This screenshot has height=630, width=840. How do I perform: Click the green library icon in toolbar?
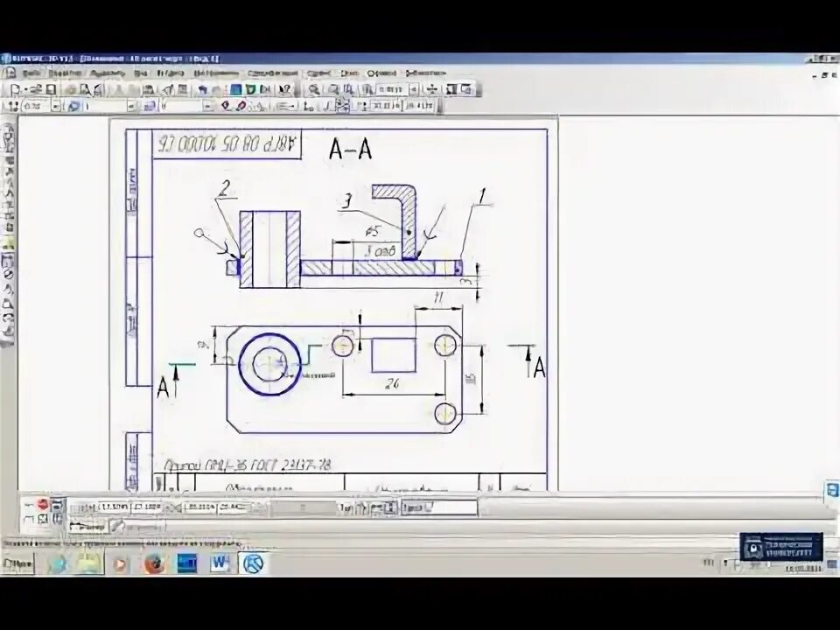[x=250, y=89]
